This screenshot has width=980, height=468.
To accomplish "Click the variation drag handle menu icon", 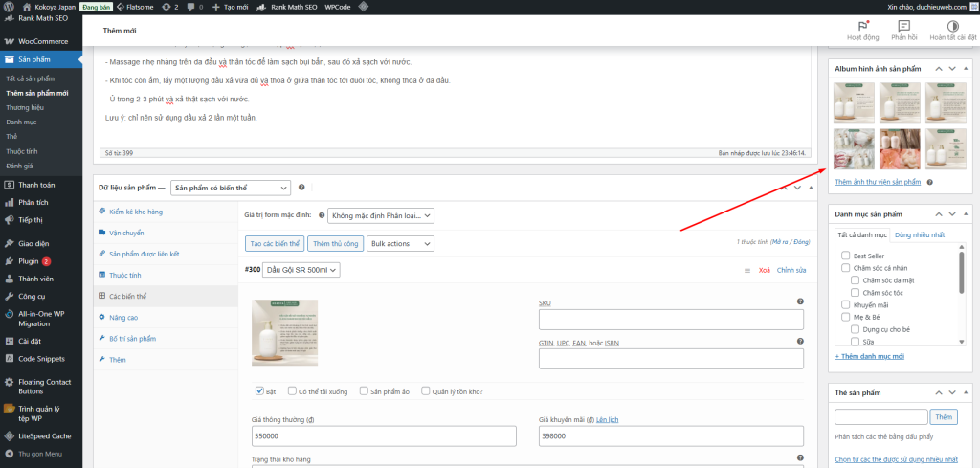I will pos(747,271).
